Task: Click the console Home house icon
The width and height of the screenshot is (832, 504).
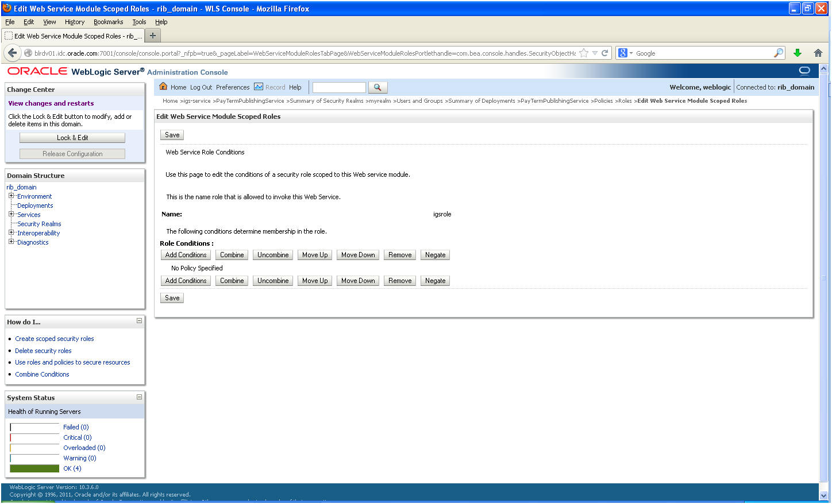Action: (163, 87)
